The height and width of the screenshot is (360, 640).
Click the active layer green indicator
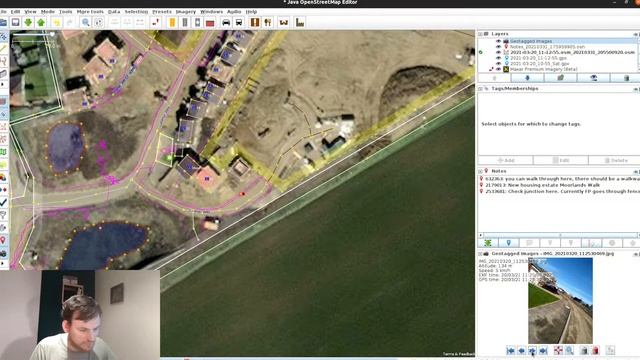[x=481, y=53]
